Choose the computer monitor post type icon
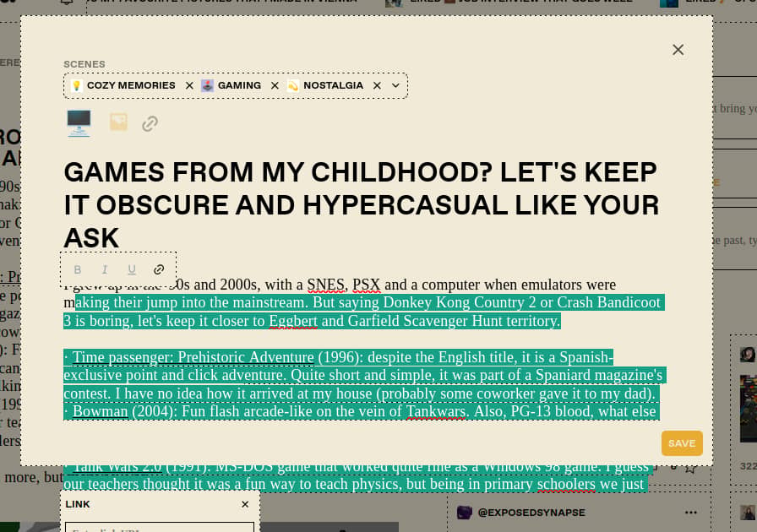 [79, 123]
